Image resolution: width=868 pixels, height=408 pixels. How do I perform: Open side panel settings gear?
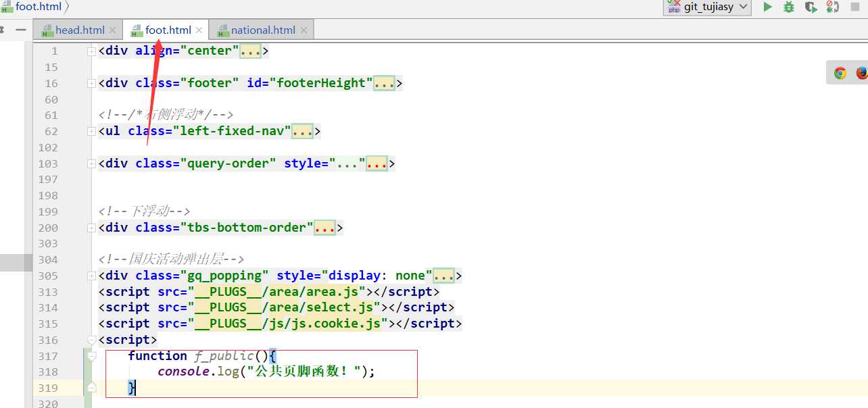[2, 30]
